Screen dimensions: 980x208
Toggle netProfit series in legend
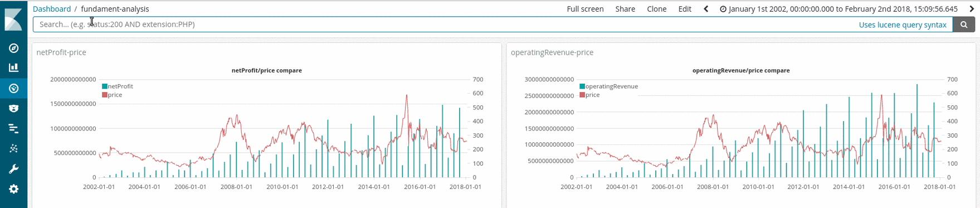click(118, 86)
